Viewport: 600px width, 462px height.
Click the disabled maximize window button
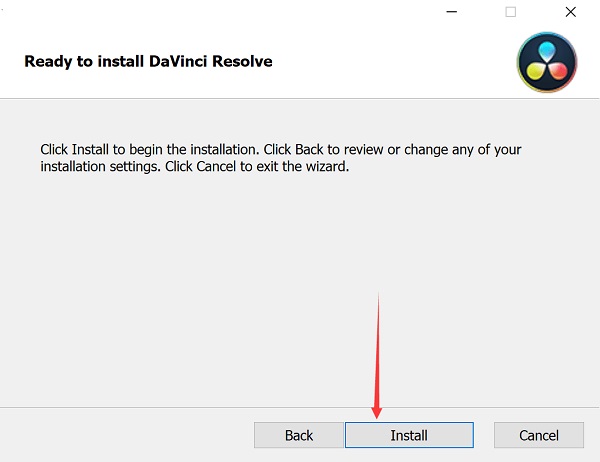[x=510, y=12]
